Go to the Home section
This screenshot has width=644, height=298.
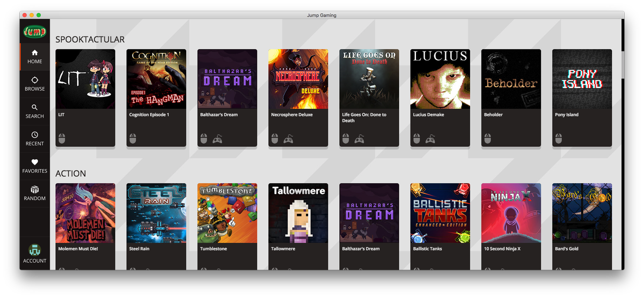click(34, 57)
